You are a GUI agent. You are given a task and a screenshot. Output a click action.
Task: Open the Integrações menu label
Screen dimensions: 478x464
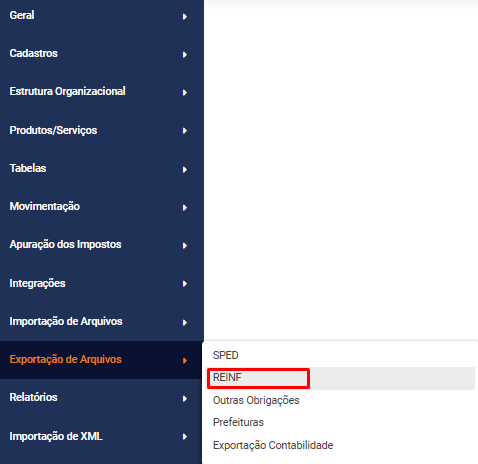tap(37, 283)
